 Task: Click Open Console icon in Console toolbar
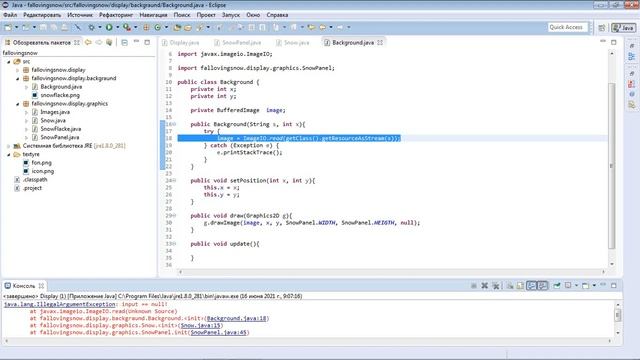[x=585, y=286]
